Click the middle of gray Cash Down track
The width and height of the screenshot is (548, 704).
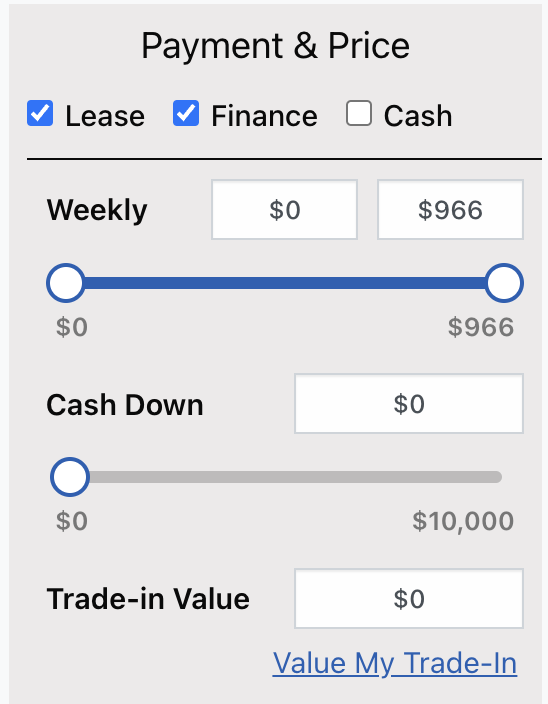(x=296, y=477)
